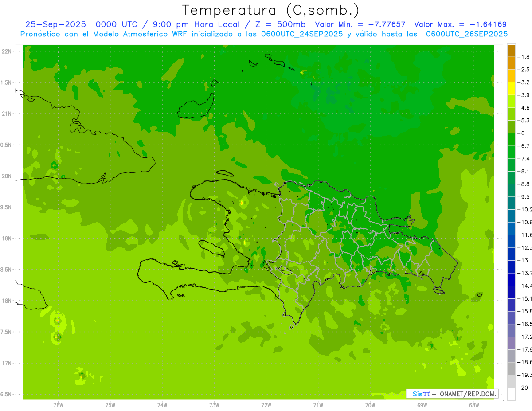This screenshot has height=411, width=532.
Task: Click the '76W' longitude label
Action: click(58, 405)
